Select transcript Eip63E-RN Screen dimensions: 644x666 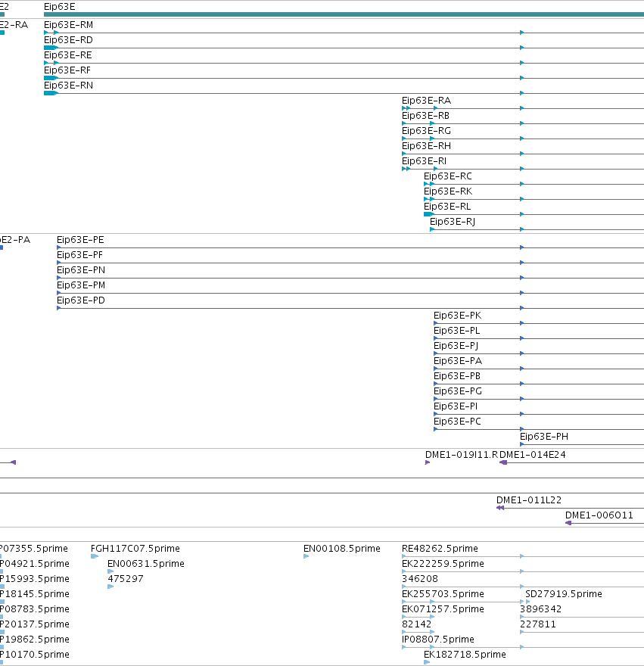coord(68,86)
